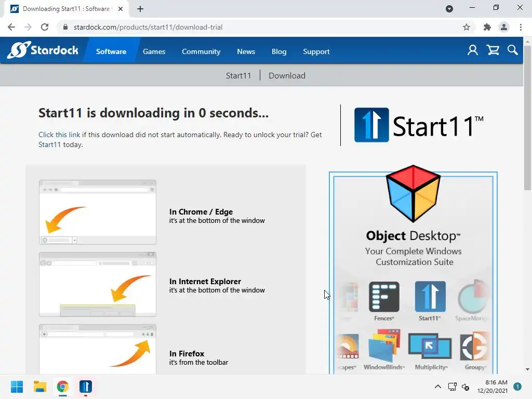
Task: Open the notification badge in the tray
Action: click(517, 387)
